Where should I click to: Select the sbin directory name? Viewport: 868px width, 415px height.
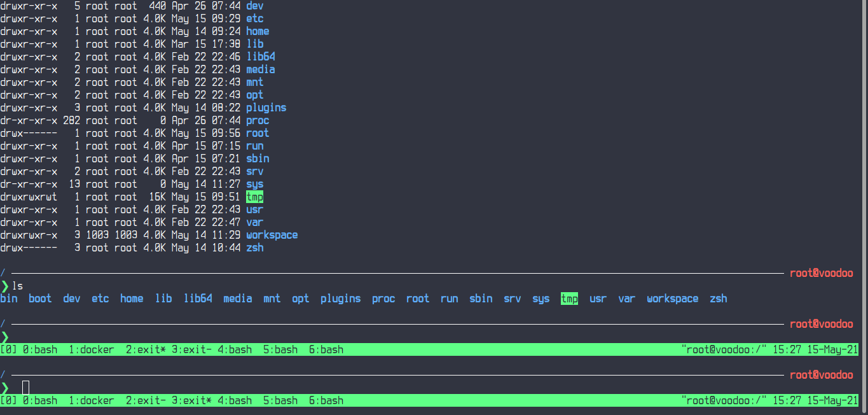(x=481, y=298)
